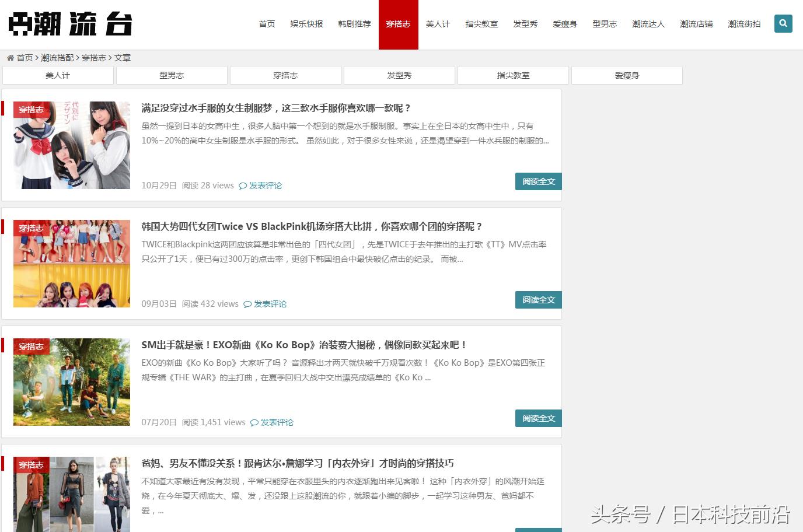Open the search using the magnifier icon
This screenshot has height=532, width=803.
783,23
